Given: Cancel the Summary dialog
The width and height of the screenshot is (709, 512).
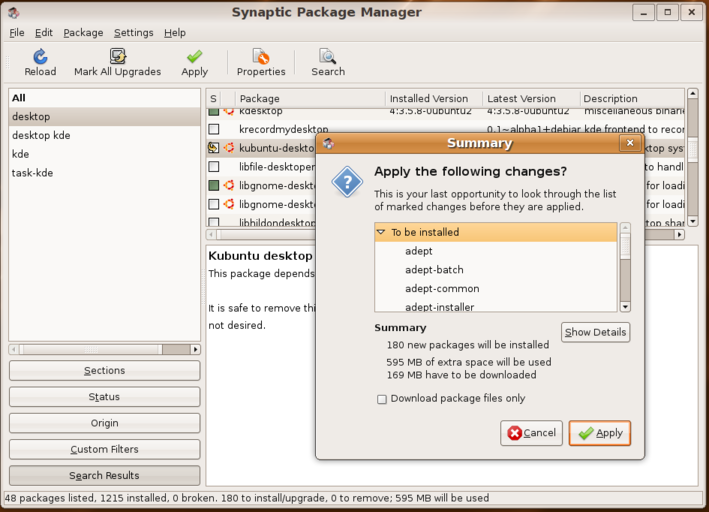Looking at the screenshot, I should pyautogui.click(x=531, y=433).
